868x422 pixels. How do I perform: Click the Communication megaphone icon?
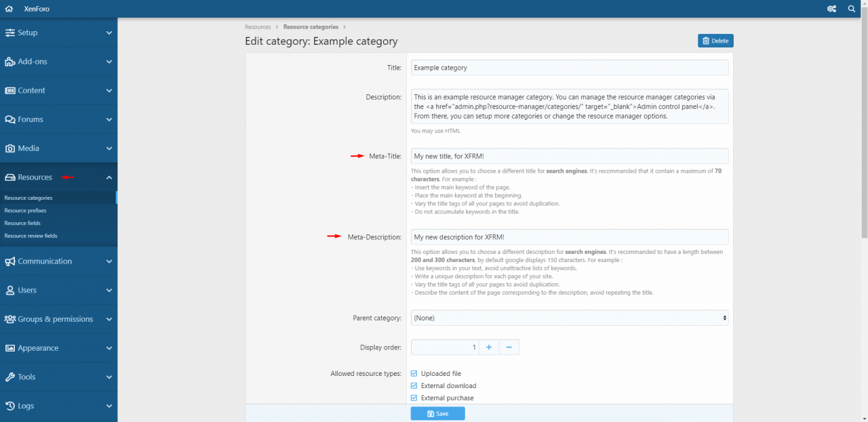[10, 261]
